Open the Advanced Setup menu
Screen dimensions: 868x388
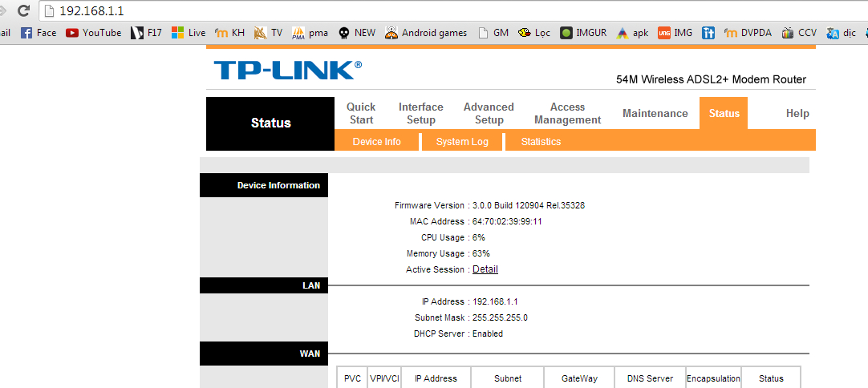pyautogui.click(x=489, y=113)
